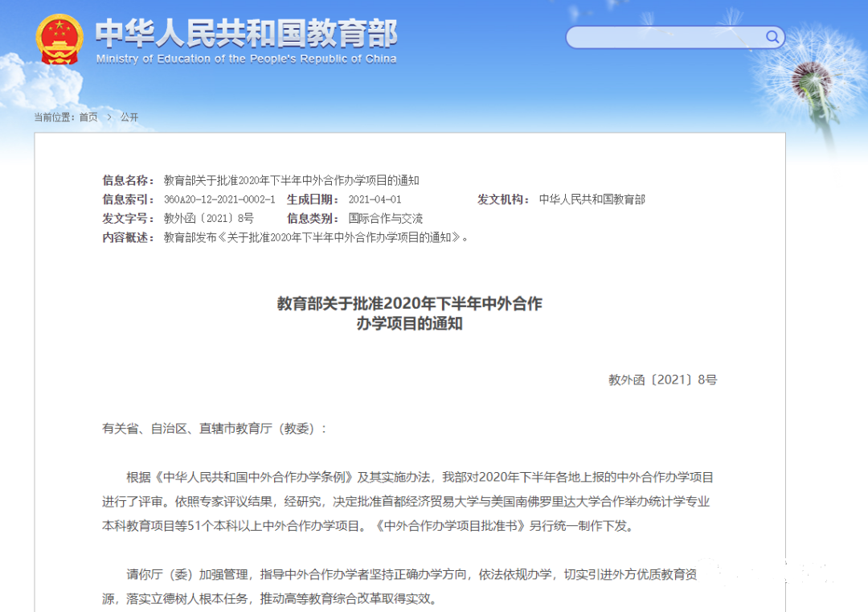
Task: Click the search magnifier icon
Action: (x=772, y=37)
